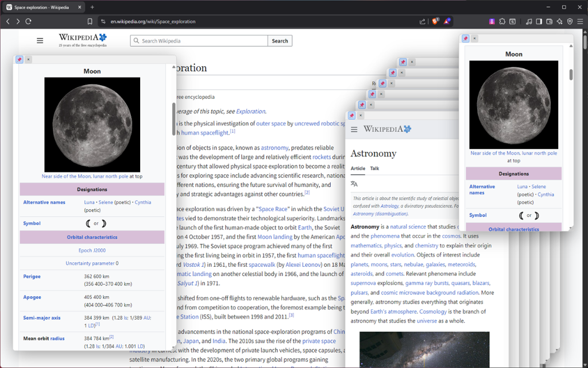
Task: Open the site permissions control in the address bar
Action: pos(103,21)
